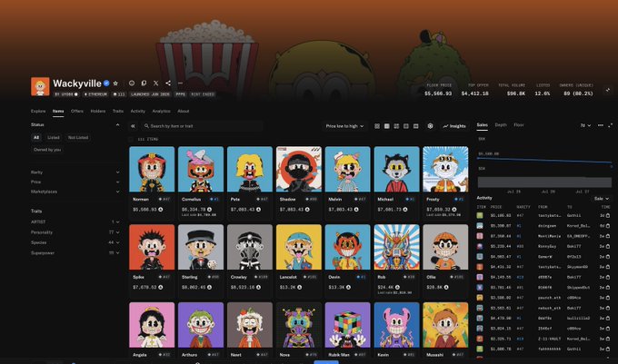Toggle the Insights panel button

coord(454,126)
